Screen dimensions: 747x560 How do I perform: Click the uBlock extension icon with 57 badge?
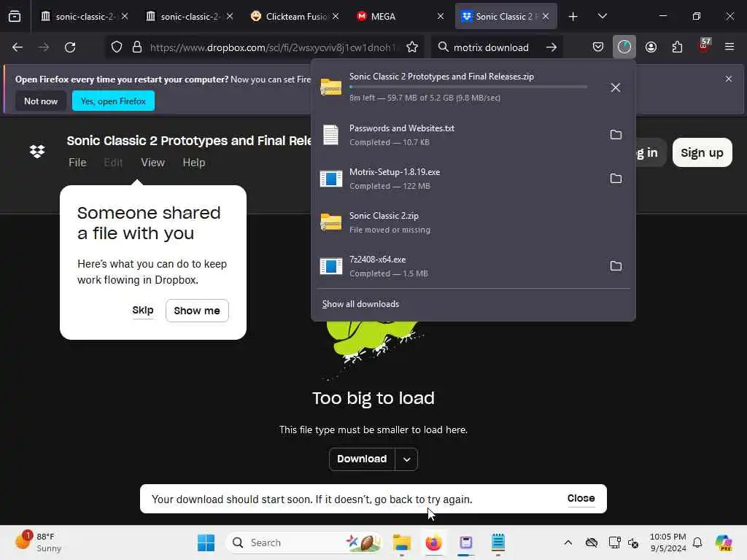coord(704,46)
